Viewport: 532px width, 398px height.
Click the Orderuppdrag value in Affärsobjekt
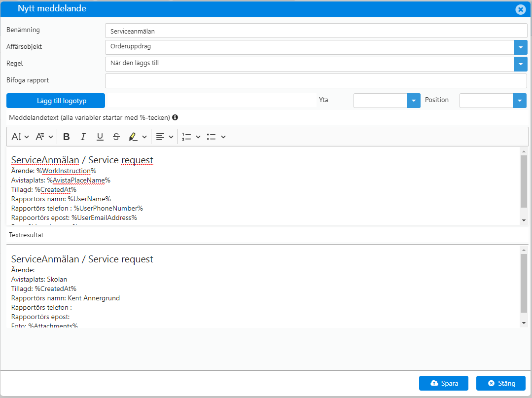pyautogui.click(x=131, y=46)
